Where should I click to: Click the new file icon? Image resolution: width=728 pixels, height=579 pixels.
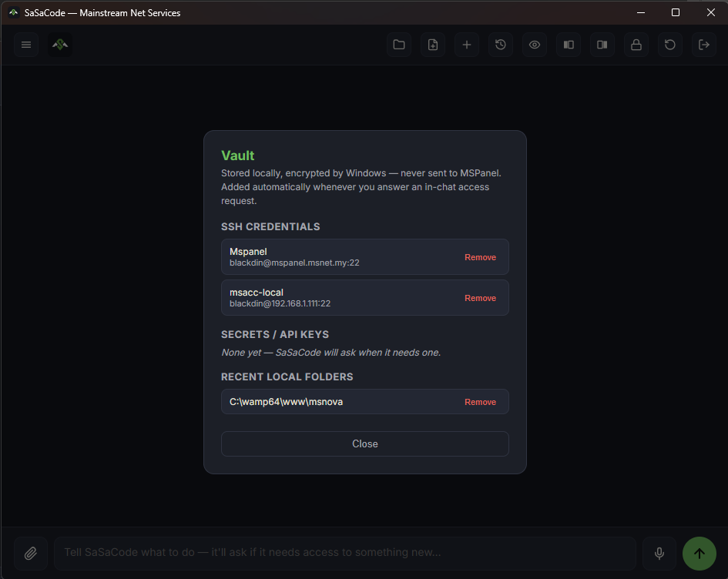pyautogui.click(x=433, y=45)
